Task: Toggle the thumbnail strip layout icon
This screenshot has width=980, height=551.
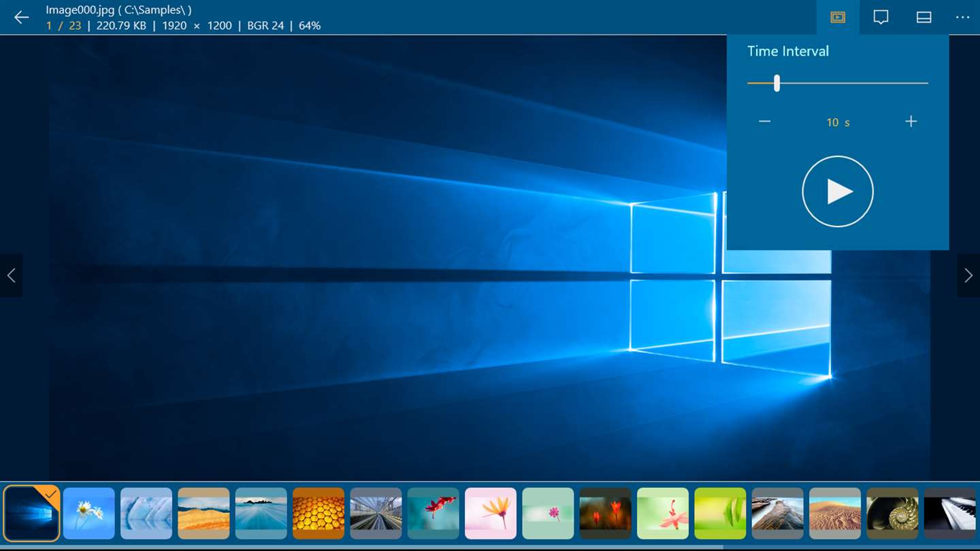Action: pyautogui.click(x=924, y=17)
